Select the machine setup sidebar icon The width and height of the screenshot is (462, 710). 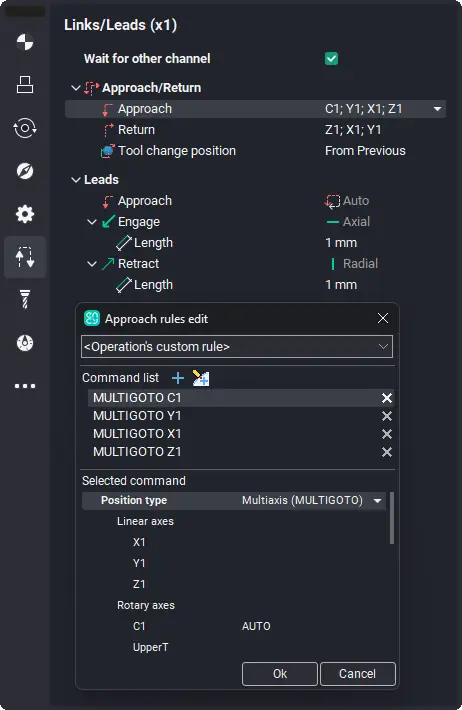point(25,85)
